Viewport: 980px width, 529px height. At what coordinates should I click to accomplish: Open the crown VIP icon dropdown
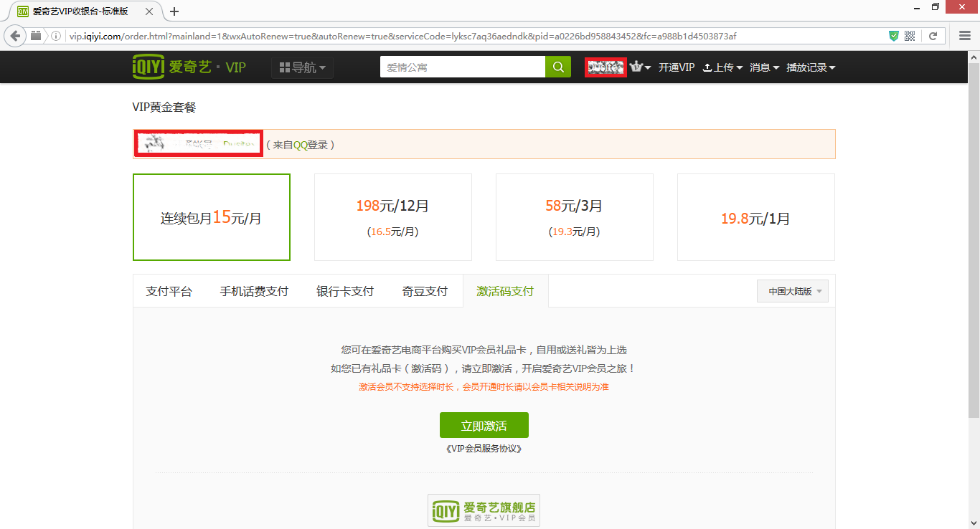click(x=640, y=67)
